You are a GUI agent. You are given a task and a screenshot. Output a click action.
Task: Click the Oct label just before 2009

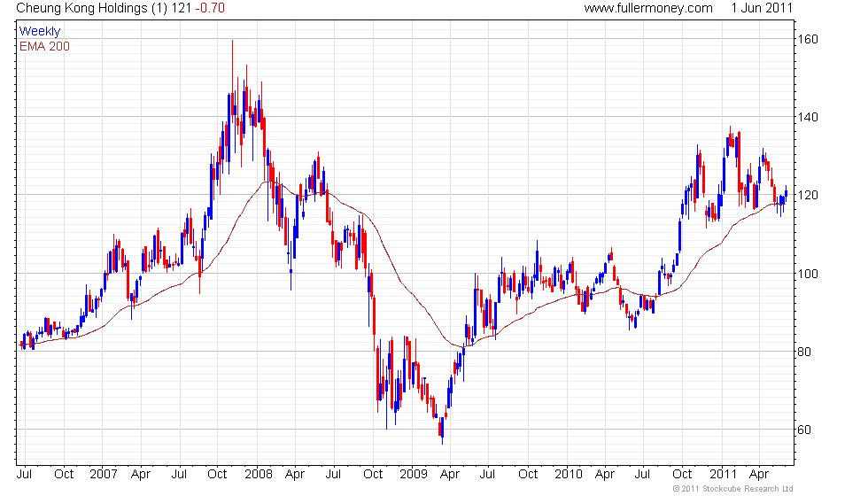(x=373, y=475)
